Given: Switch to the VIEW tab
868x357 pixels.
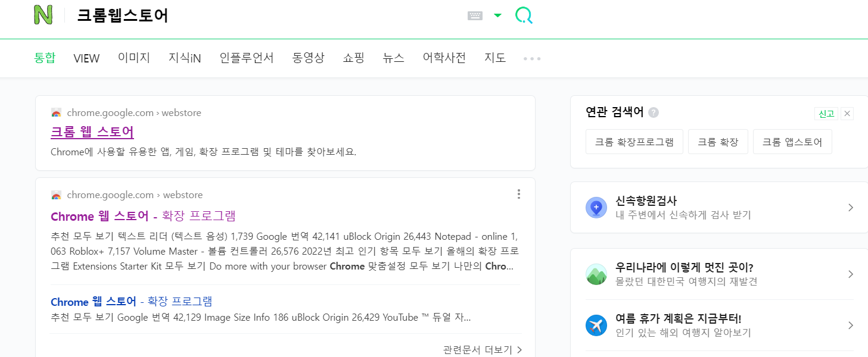Looking at the screenshot, I should click(86, 58).
